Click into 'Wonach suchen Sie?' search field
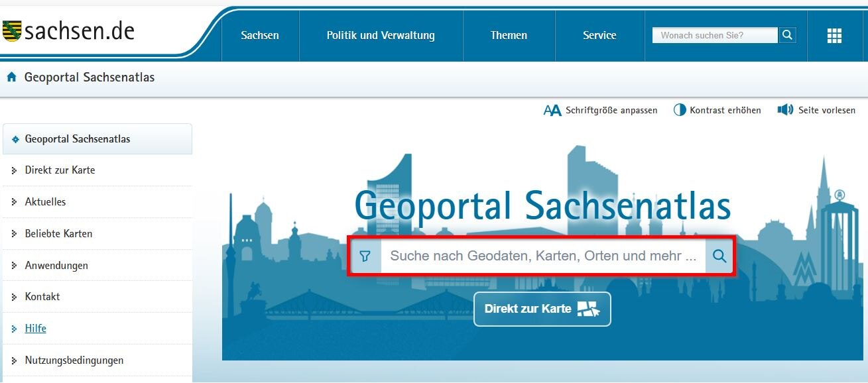The height and width of the screenshot is (383, 868). (715, 35)
